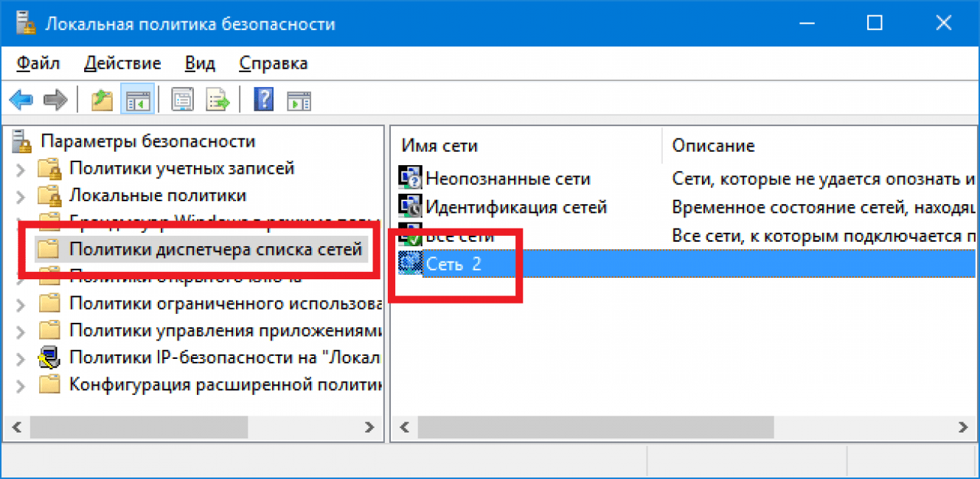Viewport: 980px width, 479px height.
Task: Expand the Локальные политики tree node
Action: pyautogui.click(x=21, y=197)
